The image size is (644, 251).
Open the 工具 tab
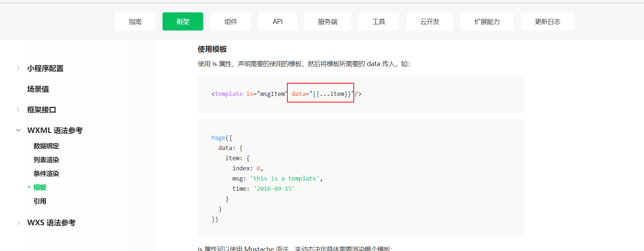(x=379, y=21)
